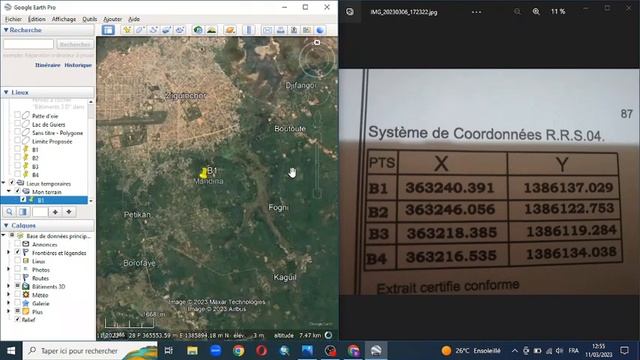Check the Limite Proposée checkbox
The image size is (640, 360).
coord(17,141)
